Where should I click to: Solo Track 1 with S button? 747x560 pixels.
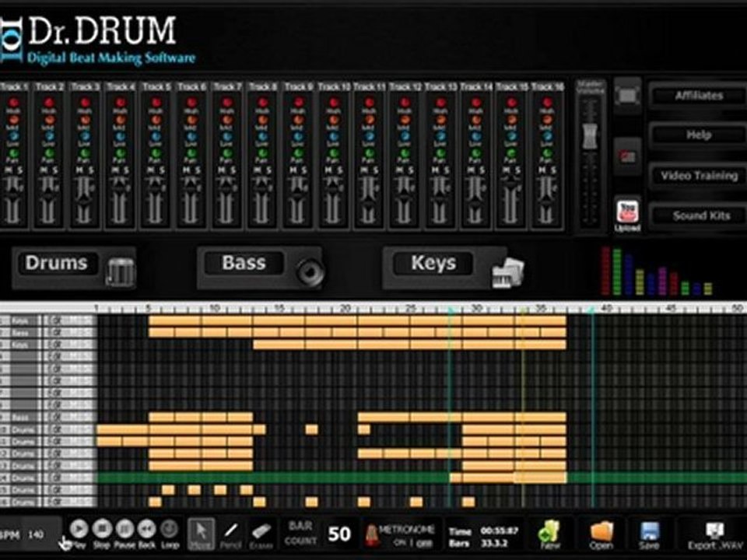(19, 170)
